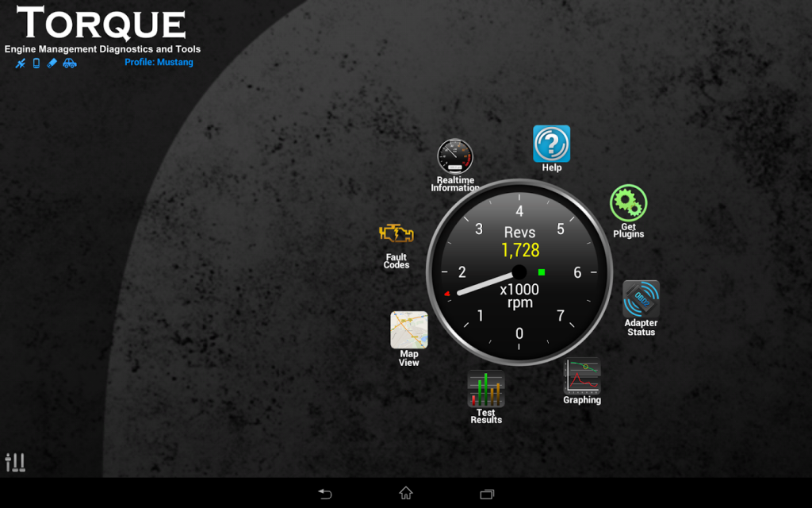Image resolution: width=812 pixels, height=508 pixels.
Task: Tap the Android recent apps button
Action: 487,494
